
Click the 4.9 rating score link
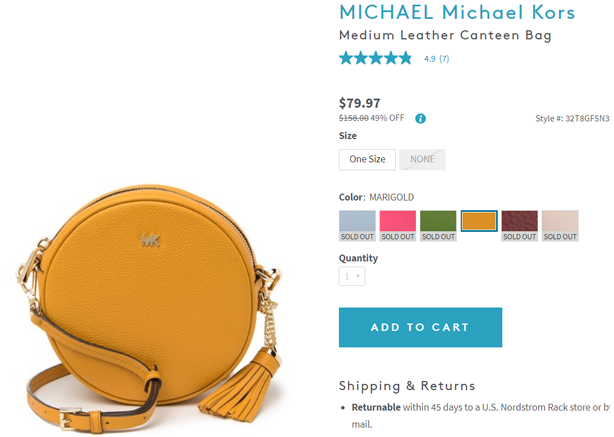tap(430, 59)
